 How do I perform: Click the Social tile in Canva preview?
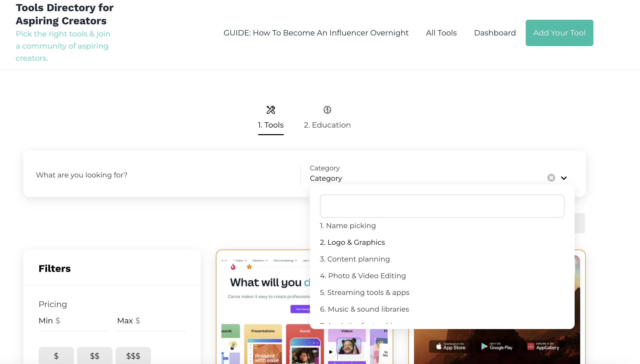pyautogui.click(x=305, y=344)
